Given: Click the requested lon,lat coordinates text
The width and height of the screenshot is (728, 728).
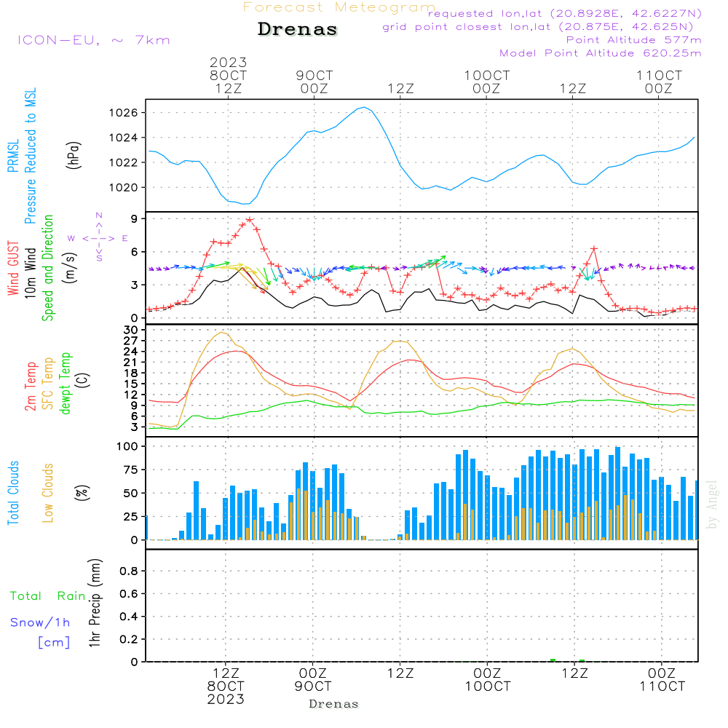Looking at the screenshot, I should (565, 14).
